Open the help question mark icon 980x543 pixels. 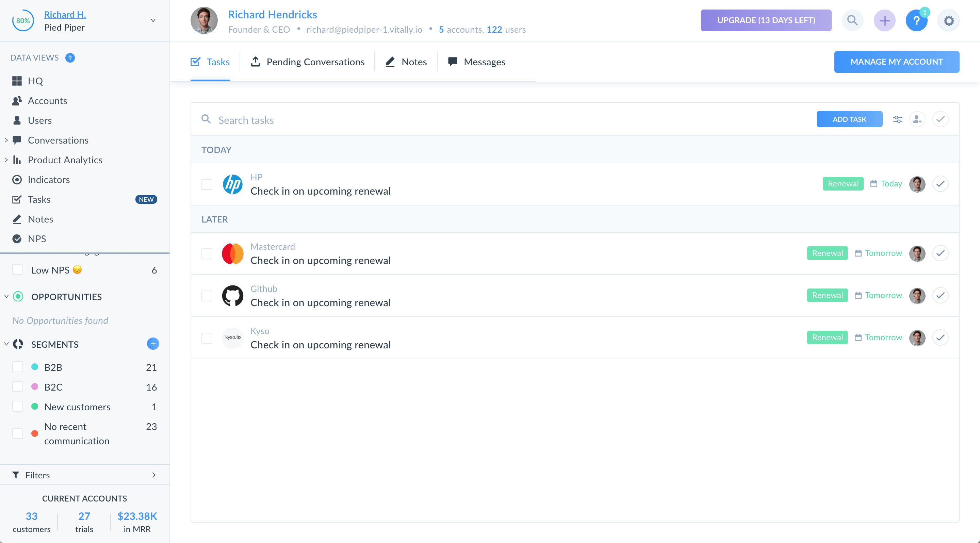[916, 20]
